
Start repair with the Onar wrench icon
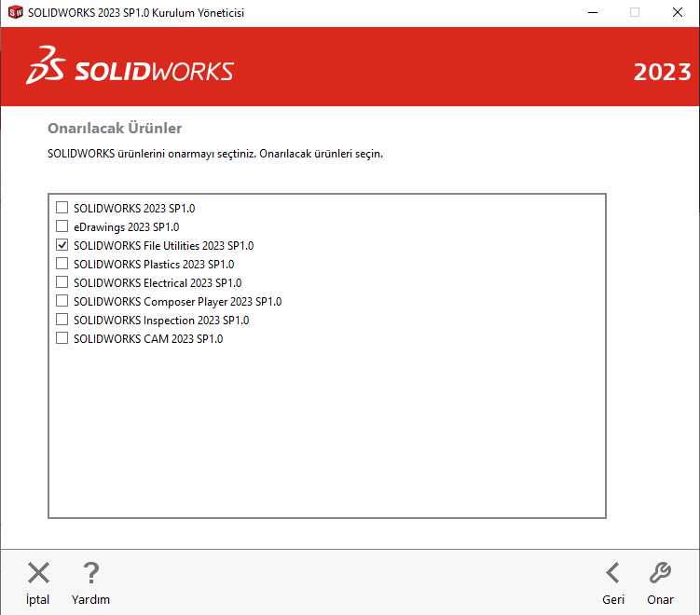click(660, 573)
